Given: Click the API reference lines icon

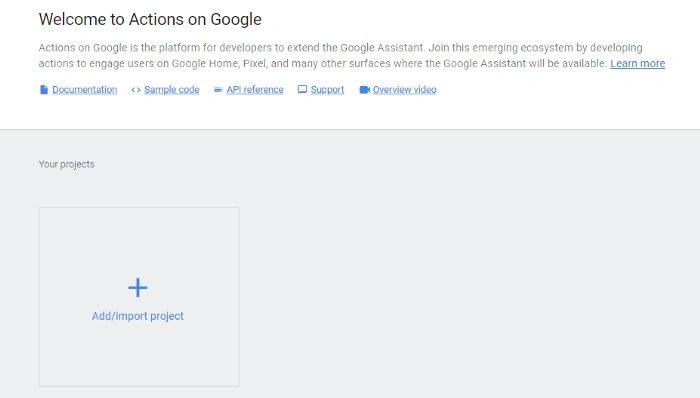Looking at the screenshot, I should coord(218,90).
